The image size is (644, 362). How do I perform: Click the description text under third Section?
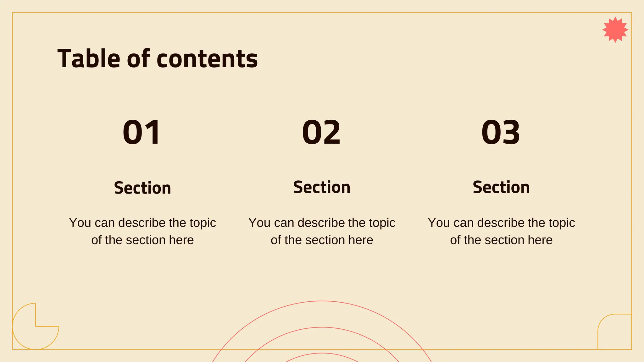click(x=501, y=231)
